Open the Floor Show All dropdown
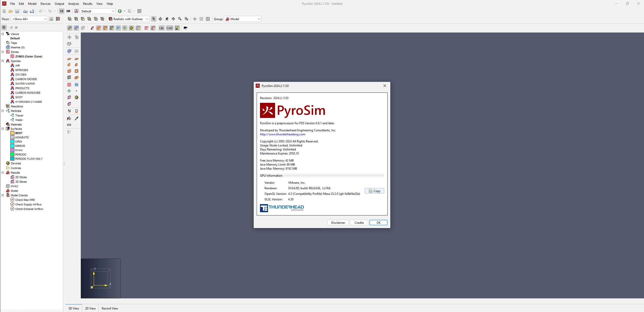This screenshot has width=644, height=312. click(x=29, y=19)
